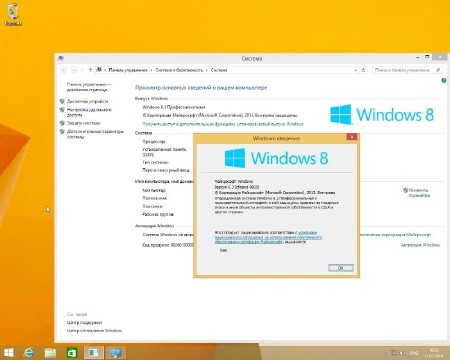Click 'Изменить параметры' link
Screen dimensions: 450x360
click(419, 193)
